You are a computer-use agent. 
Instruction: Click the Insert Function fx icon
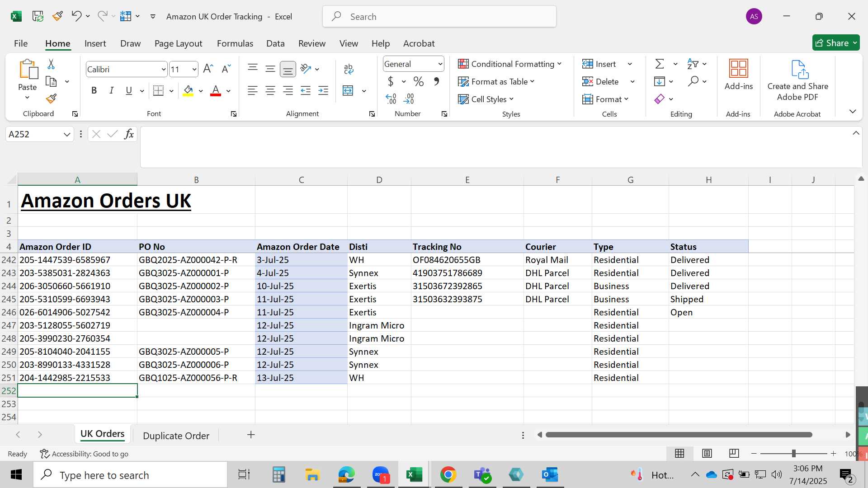[129, 134]
